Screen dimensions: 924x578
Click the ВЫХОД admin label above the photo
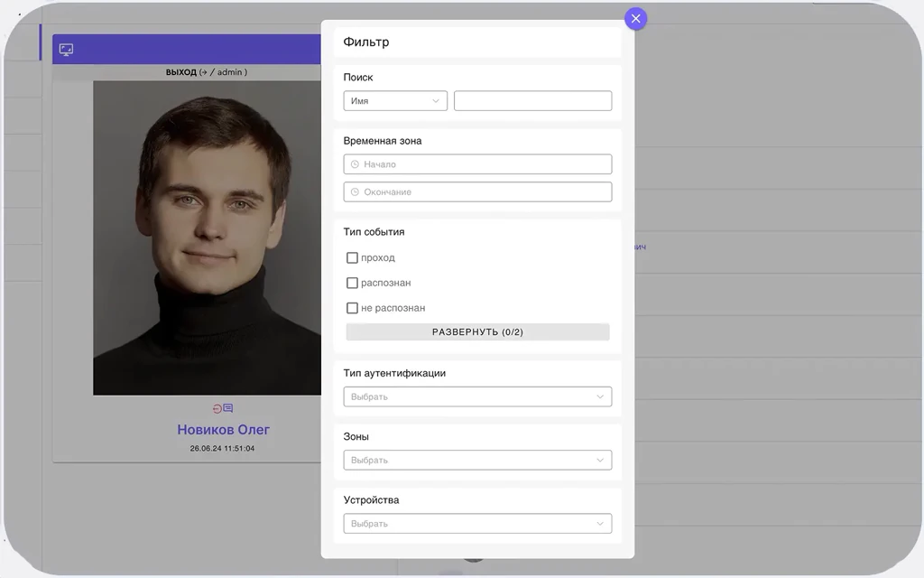[x=206, y=72]
